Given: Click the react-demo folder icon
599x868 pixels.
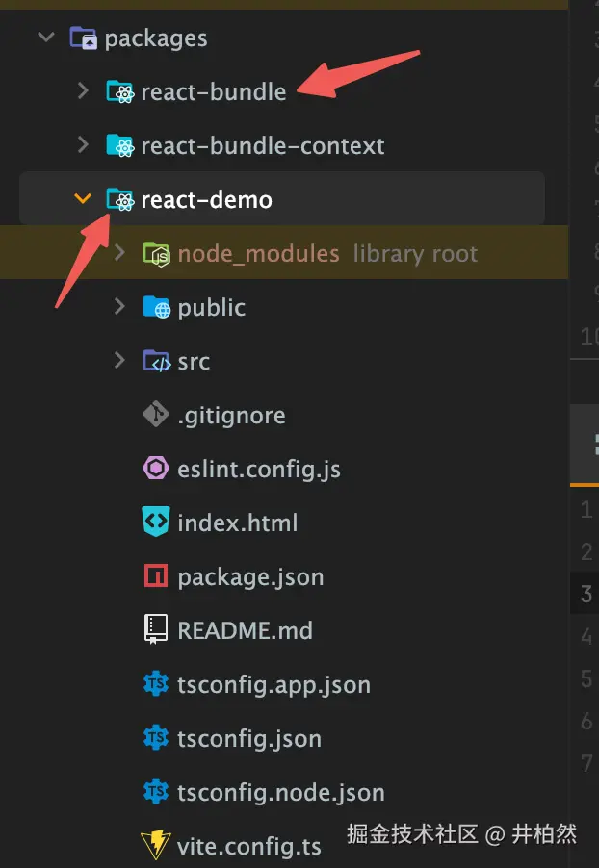Looking at the screenshot, I should (119, 200).
